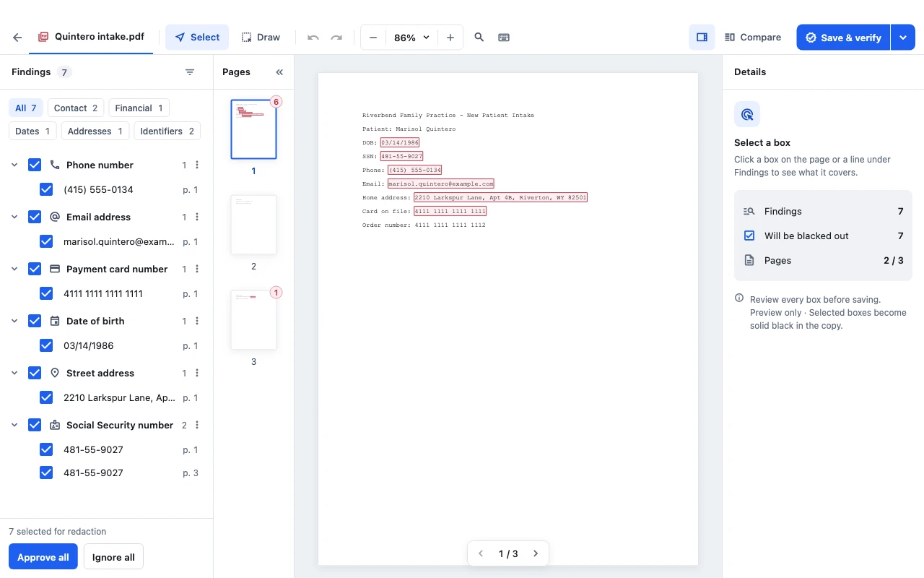The height and width of the screenshot is (578, 924).
Task: Filter findings by the Financial tab
Action: (x=139, y=108)
